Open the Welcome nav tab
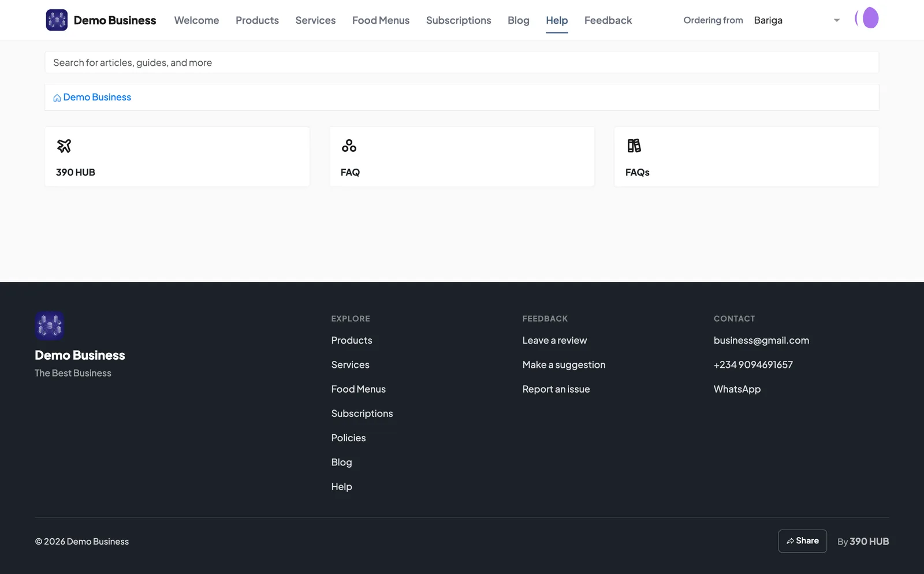924x574 pixels. pyautogui.click(x=197, y=20)
